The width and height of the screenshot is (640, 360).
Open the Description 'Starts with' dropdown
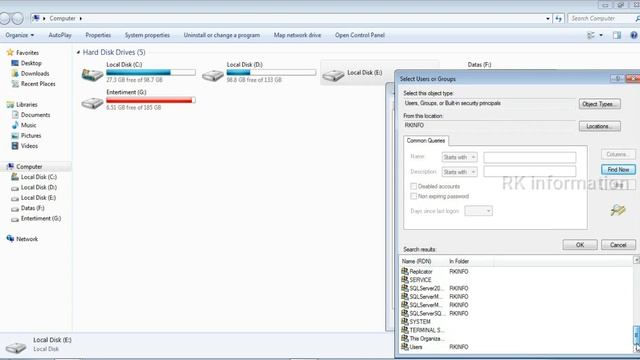[x=459, y=172]
